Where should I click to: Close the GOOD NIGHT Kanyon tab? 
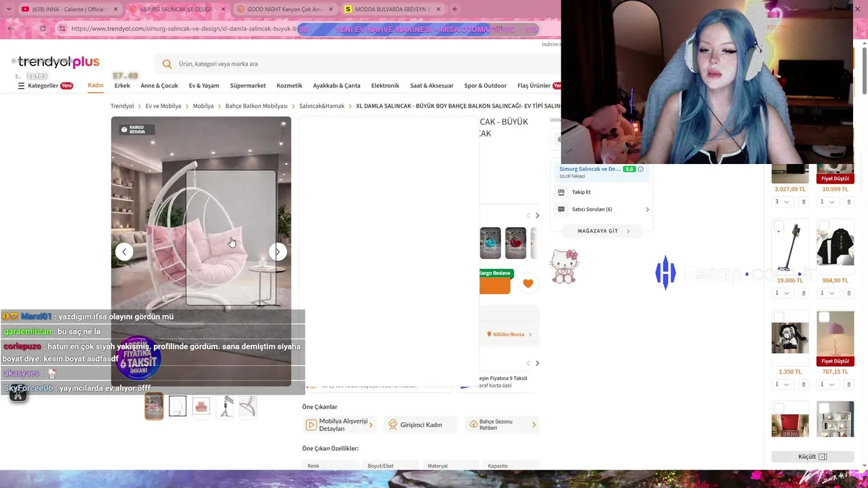pos(330,9)
